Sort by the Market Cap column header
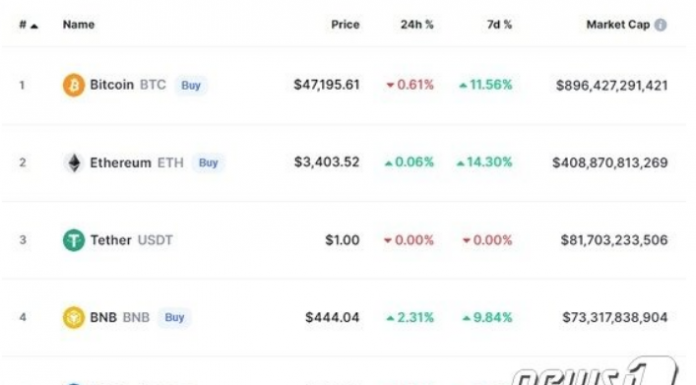696x385 pixels. [618, 24]
